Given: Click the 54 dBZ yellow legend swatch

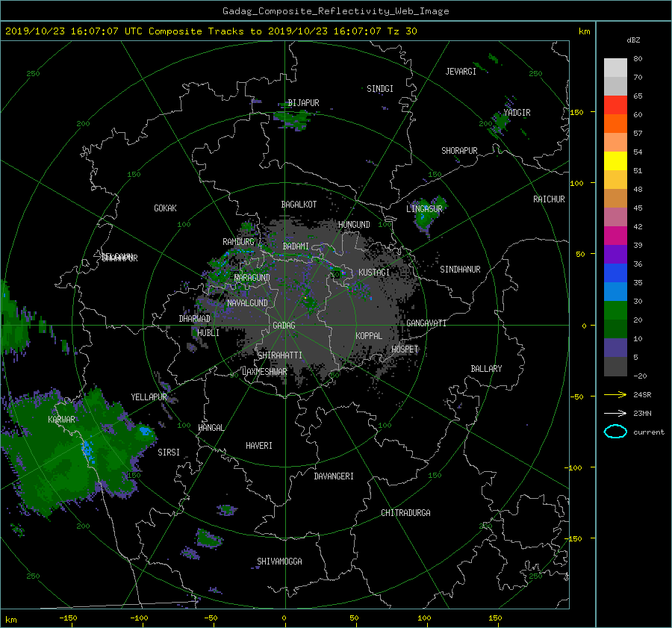Looking at the screenshot, I should 615,161.
